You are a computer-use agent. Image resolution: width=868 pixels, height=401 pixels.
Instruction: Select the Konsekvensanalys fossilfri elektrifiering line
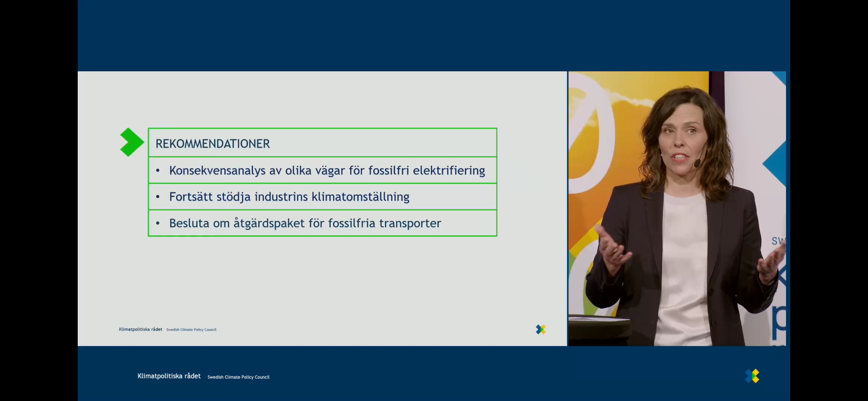[327, 171]
